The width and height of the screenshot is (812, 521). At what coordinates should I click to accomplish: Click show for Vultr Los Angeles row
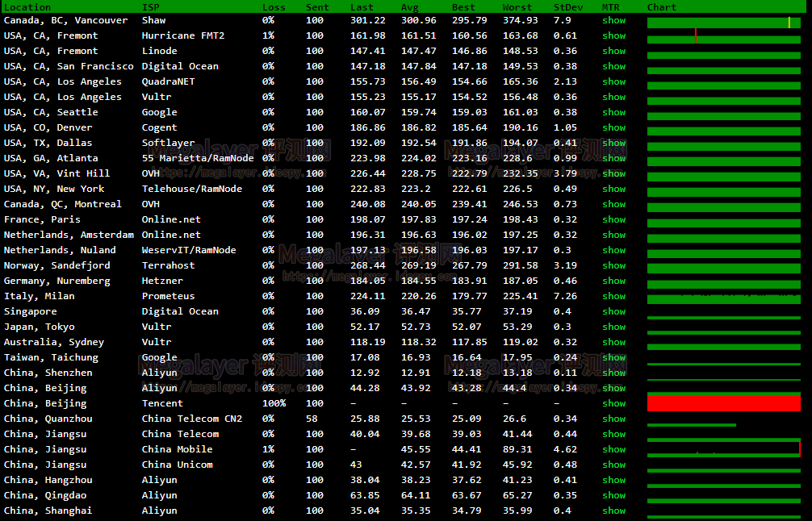click(x=613, y=97)
